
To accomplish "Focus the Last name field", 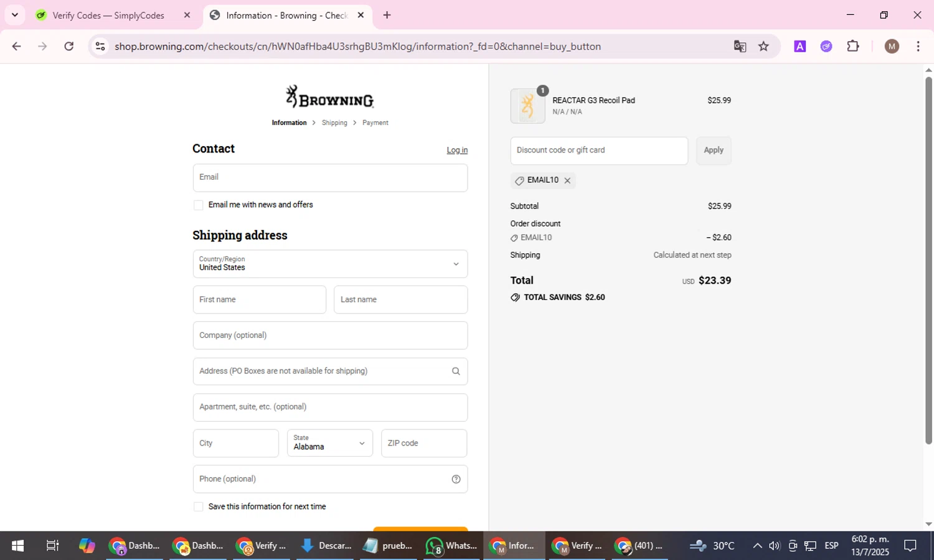I will click(400, 300).
